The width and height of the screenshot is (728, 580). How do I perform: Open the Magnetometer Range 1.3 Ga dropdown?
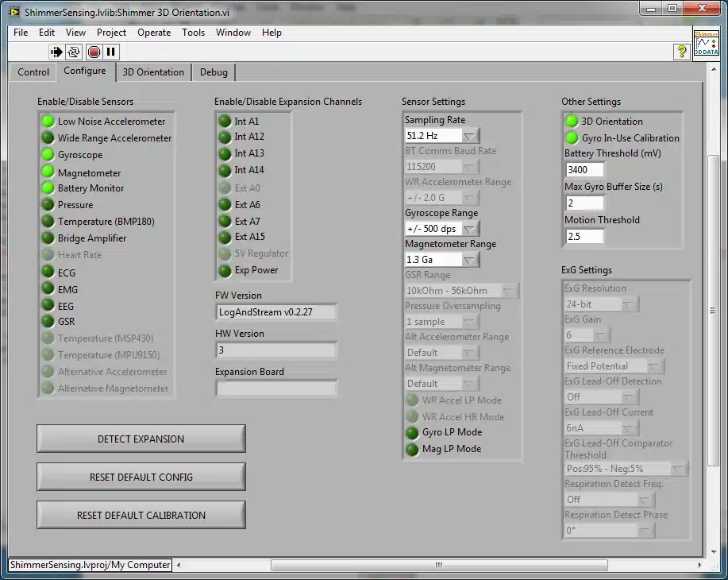[442, 260]
